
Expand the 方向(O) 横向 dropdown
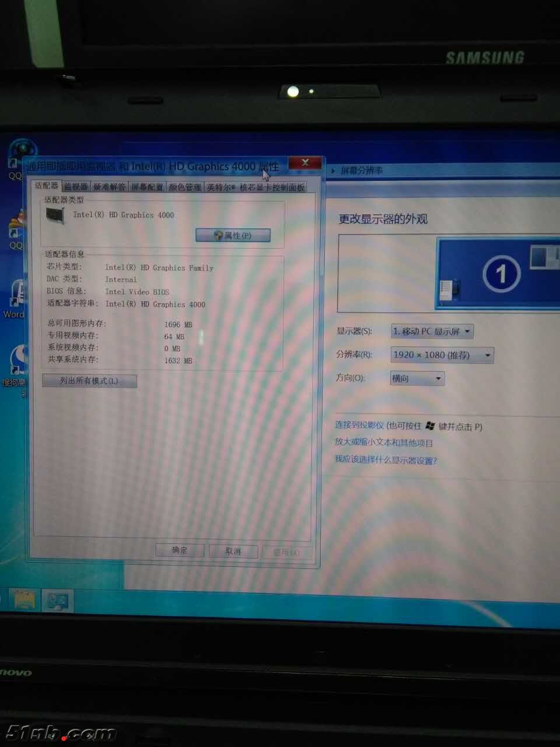point(417,378)
